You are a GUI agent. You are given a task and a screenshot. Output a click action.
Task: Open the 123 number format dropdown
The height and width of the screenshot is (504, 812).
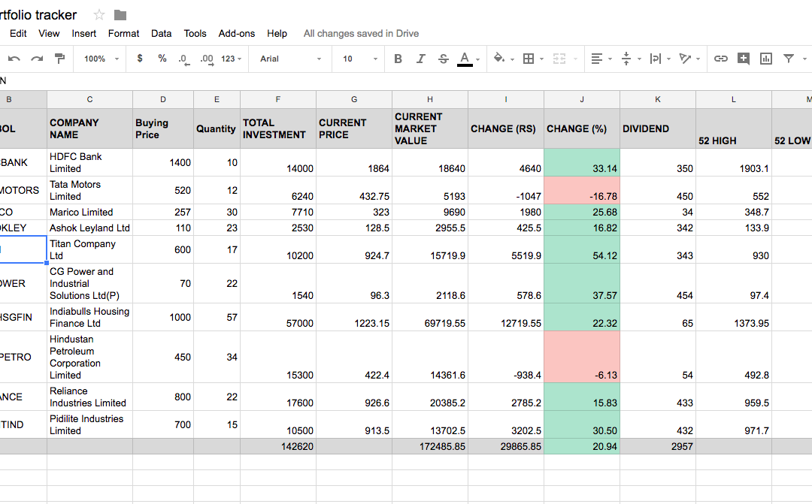(232, 59)
